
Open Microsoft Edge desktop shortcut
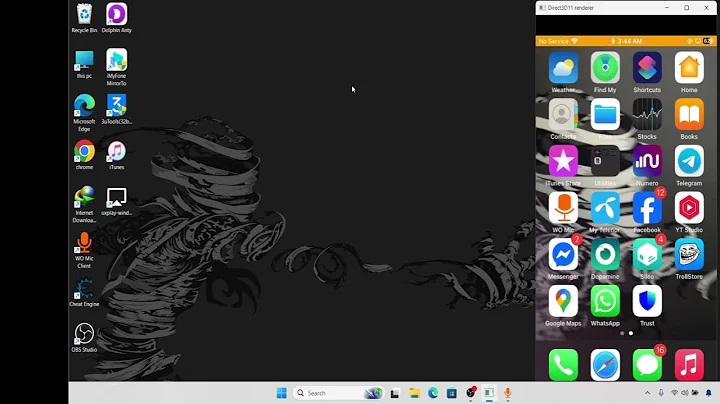pyautogui.click(x=84, y=113)
